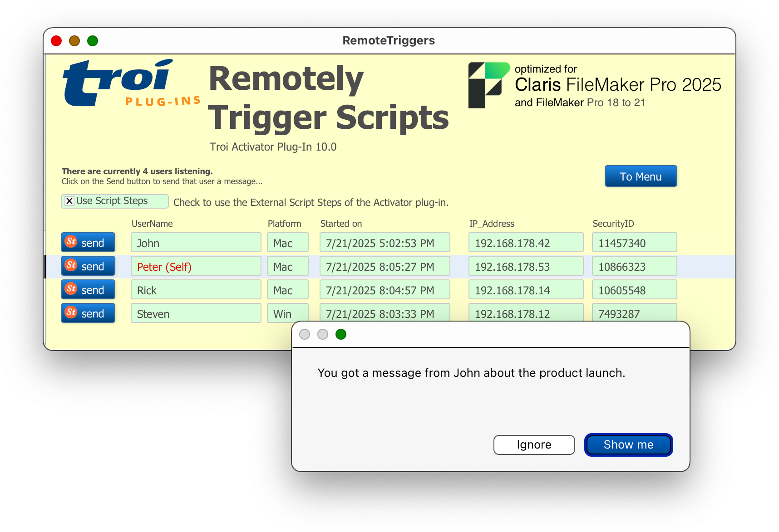Image resolution: width=779 pixels, height=532 pixels.
Task: Dismiss the message with Ignore
Action: pos(534,444)
